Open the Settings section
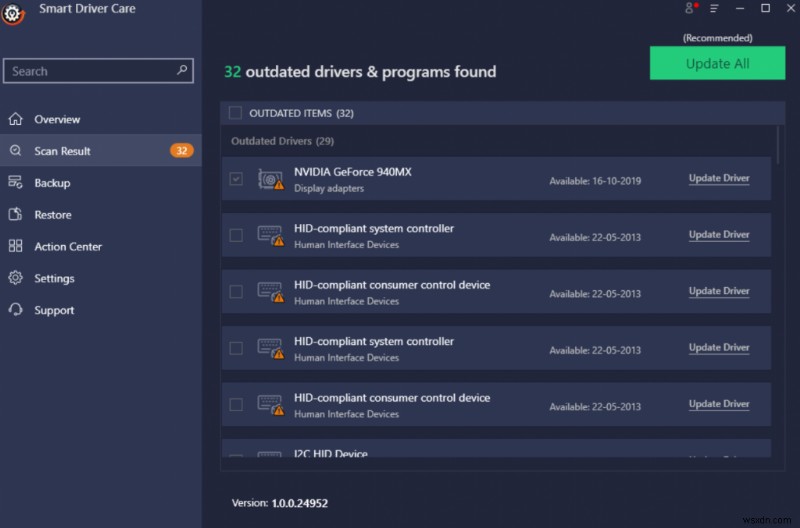 click(101, 278)
